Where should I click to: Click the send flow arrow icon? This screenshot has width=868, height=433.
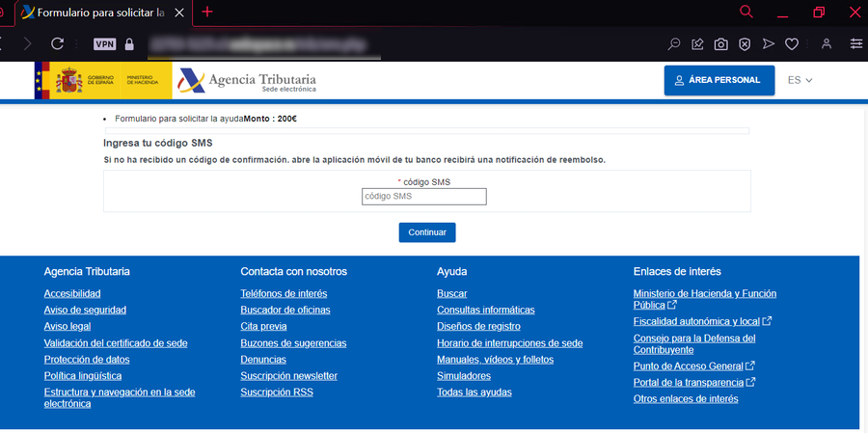[x=769, y=43]
